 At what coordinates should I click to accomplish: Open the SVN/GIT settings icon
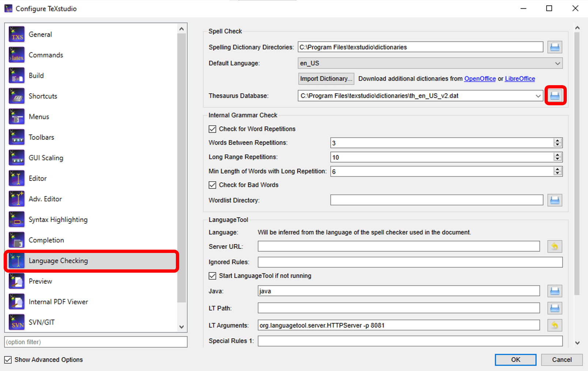(x=16, y=322)
